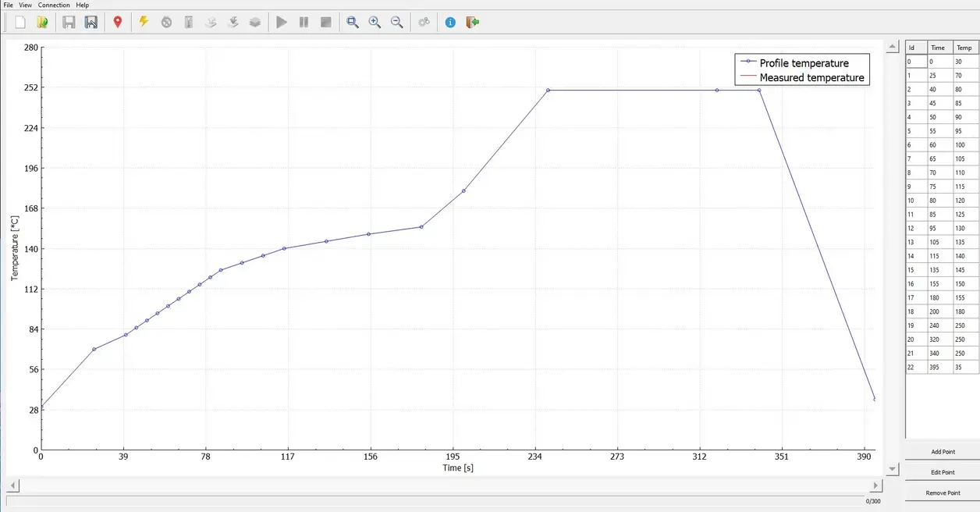This screenshot has width=980, height=512.
Task: Click the yellow lightning bolt connect icon
Action: [x=144, y=23]
